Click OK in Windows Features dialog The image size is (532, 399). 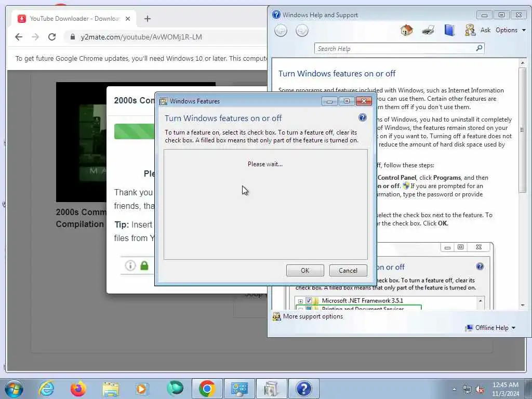coord(304,270)
